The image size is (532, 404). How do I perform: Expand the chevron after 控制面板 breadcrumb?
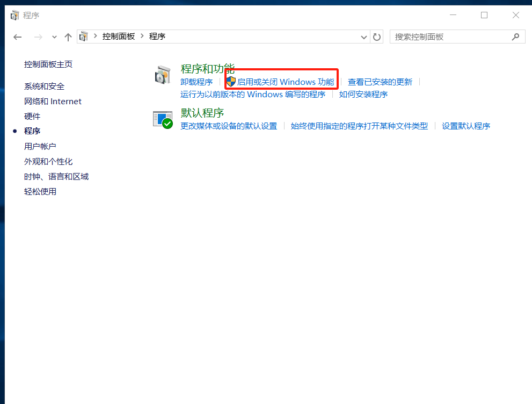[x=143, y=37]
